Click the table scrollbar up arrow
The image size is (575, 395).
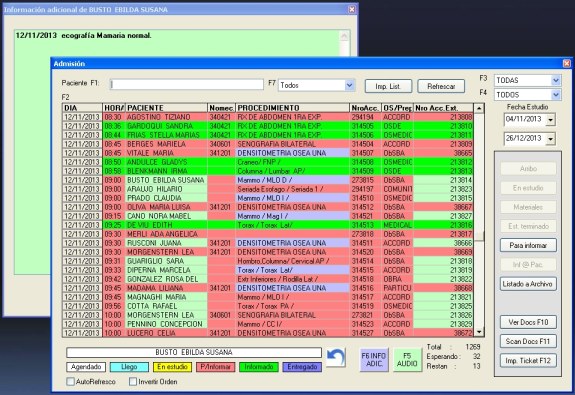[x=479, y=108]
